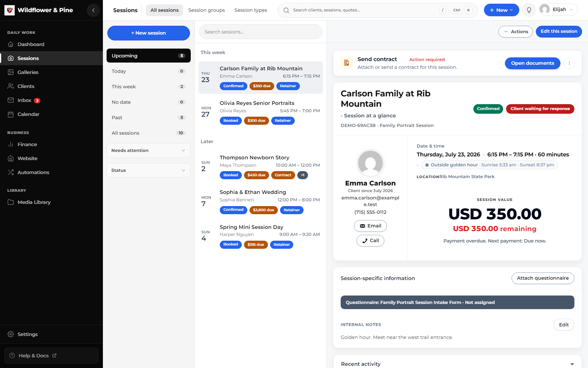Viewport: 588px width, 368px height.
Task: Open Finance in the Business section
Action: pyautogui.click(x=51, y=144)
